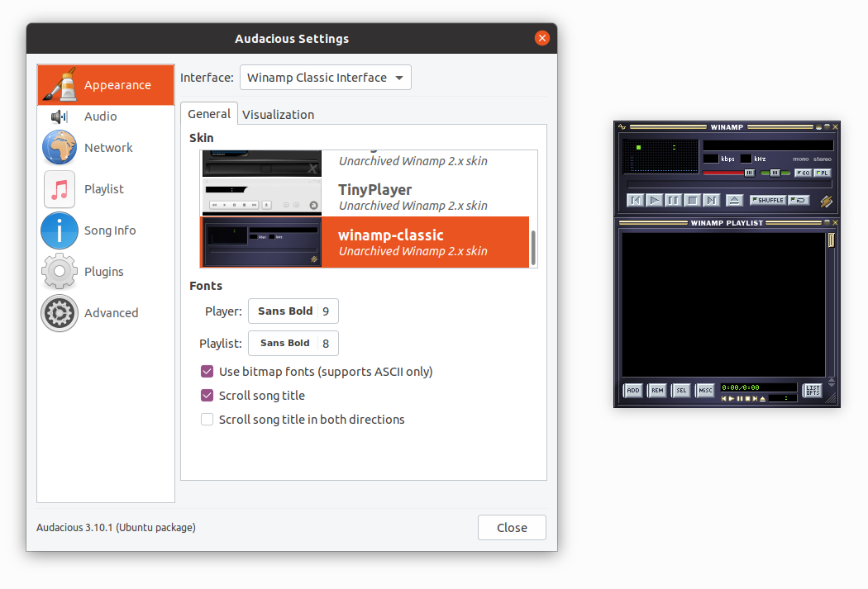Image resolution: width=868 pixels, height=589 pixels.
Task: Click the LIST OPTS playlist button
Action: click(x=811, y=390)
